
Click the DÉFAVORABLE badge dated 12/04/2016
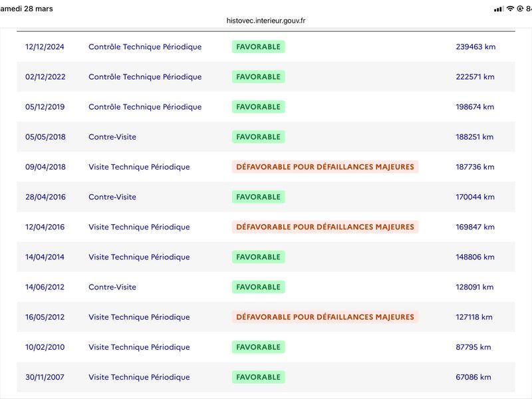[x=325, y=227]
